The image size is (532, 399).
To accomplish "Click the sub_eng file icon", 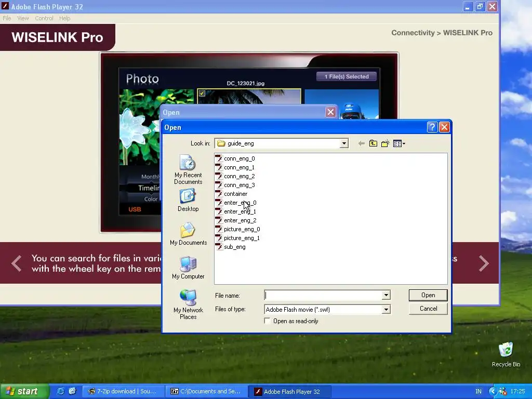I will (219, 247).
